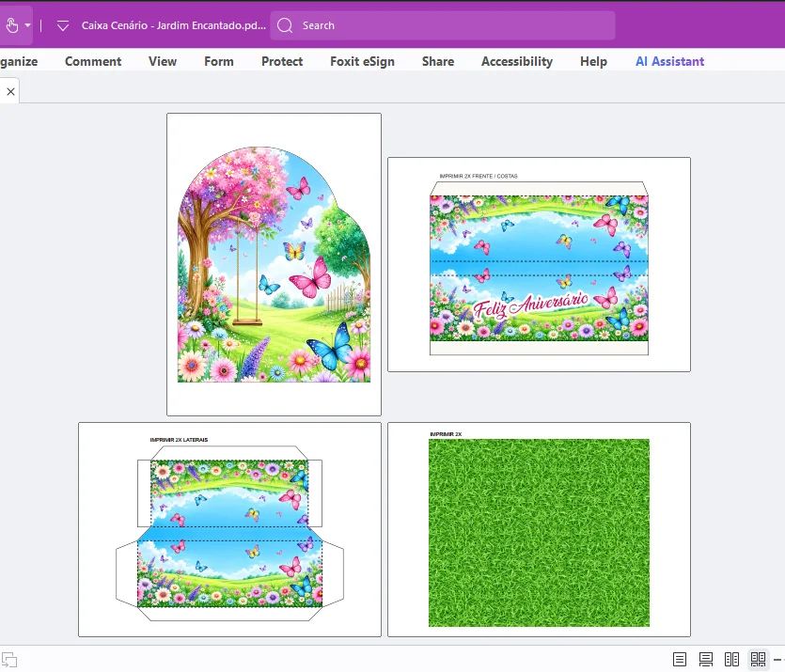This screenshot has width=785, height=672.
Task: Click the magnifier search icon
Action: coord(285,25)
